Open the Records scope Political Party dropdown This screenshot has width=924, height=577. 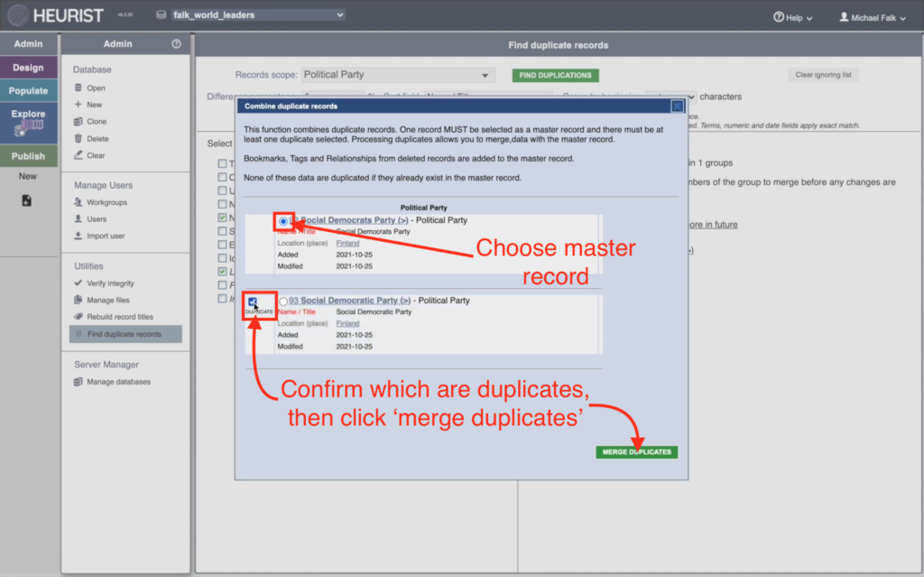(398, 75)
